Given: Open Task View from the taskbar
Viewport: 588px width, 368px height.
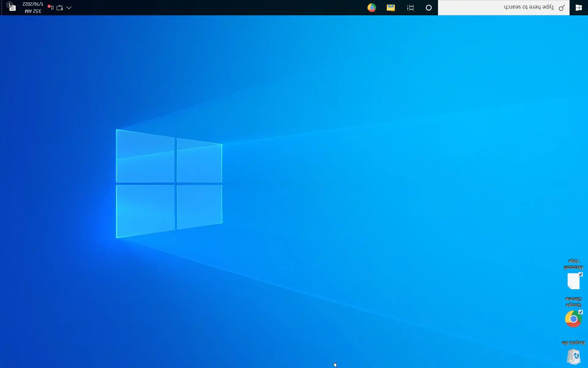Looking at the screenshot, I should (410, 8).
